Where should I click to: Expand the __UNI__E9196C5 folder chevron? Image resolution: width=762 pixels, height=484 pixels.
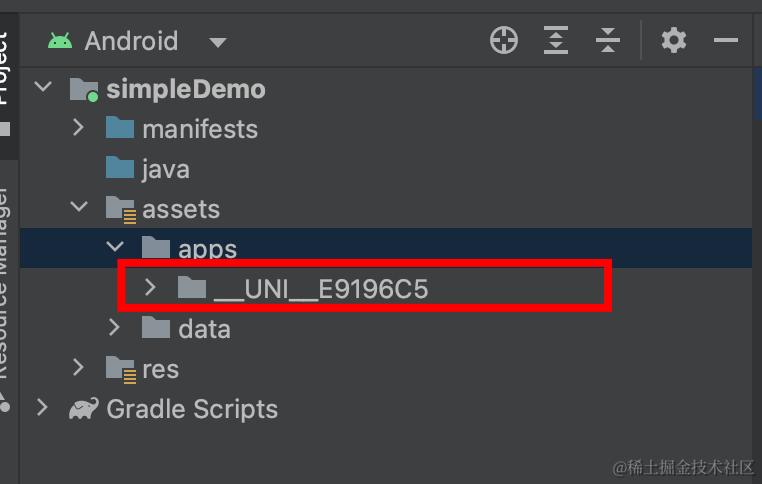pyautogui.click(x=151, y=288)
